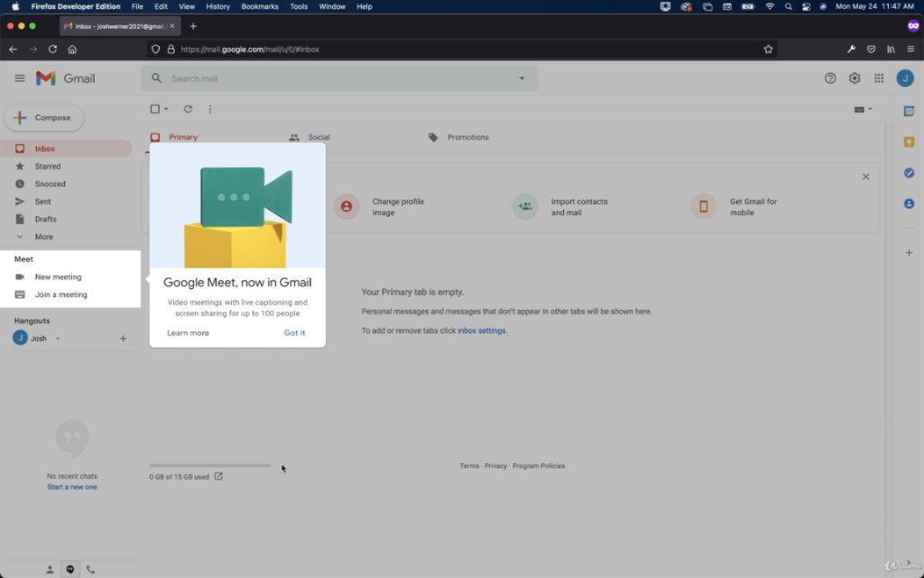Open the select checkbox dropdown arrow
The image size is (924, 578).
point(166,109)
